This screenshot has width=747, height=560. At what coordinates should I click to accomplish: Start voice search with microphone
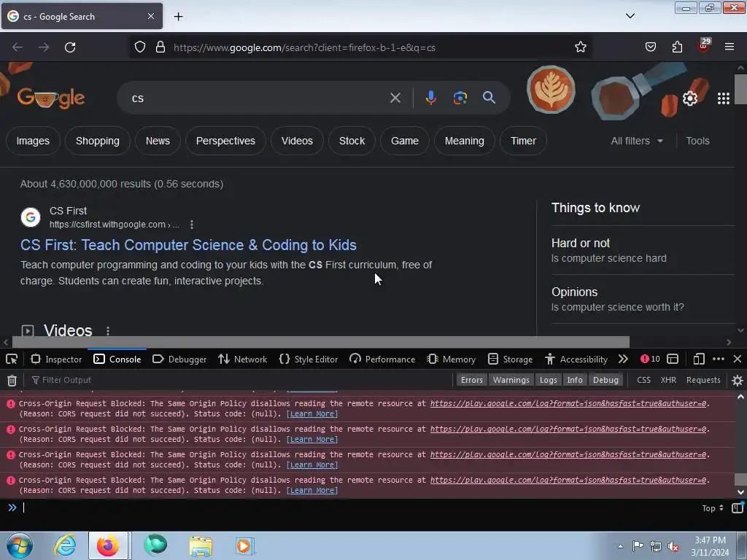pyautogui.click(x=430, y=98)
